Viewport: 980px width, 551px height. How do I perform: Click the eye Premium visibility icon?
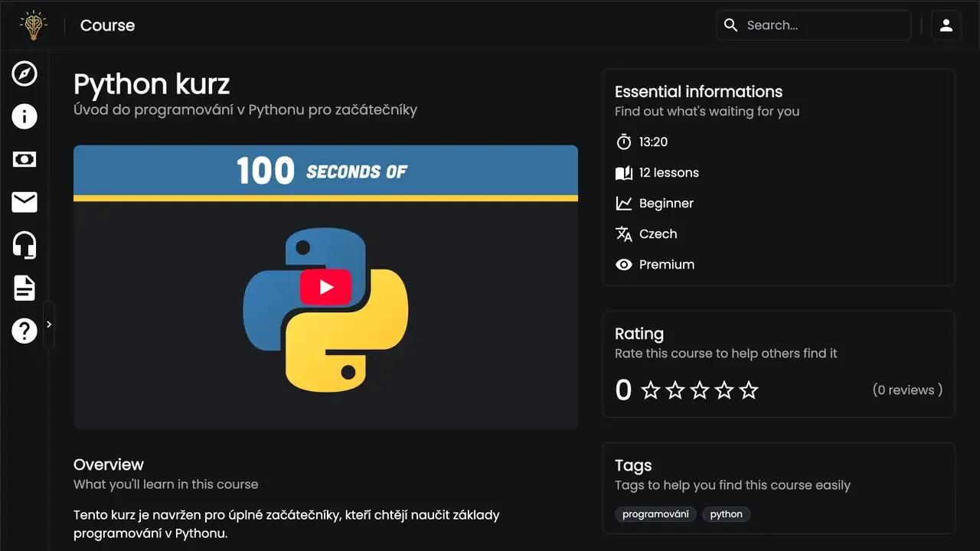tap(624, 265)
